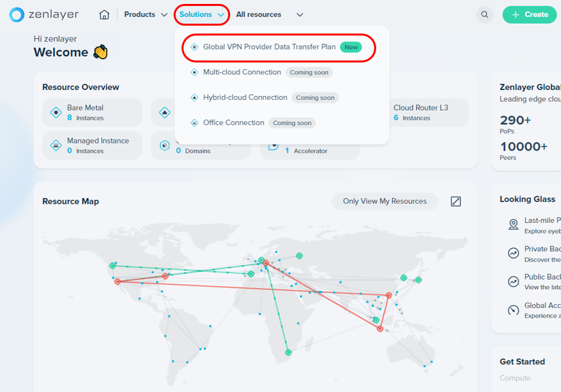Screen dimensions: 561x392
Task: Click the Create button
Action: (529, 14)
